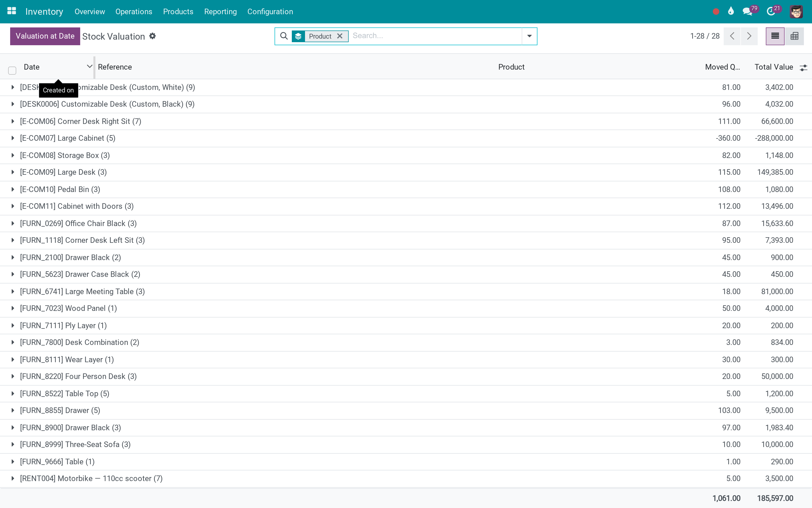Open optional columns adjustment icon
The height and width of the screenshot is (508, 812).
click(x=803, y=68)
